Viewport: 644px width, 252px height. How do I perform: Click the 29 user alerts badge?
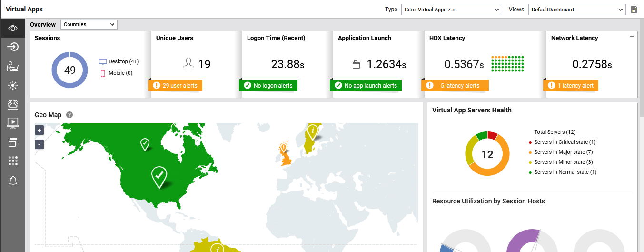(175, 85)
